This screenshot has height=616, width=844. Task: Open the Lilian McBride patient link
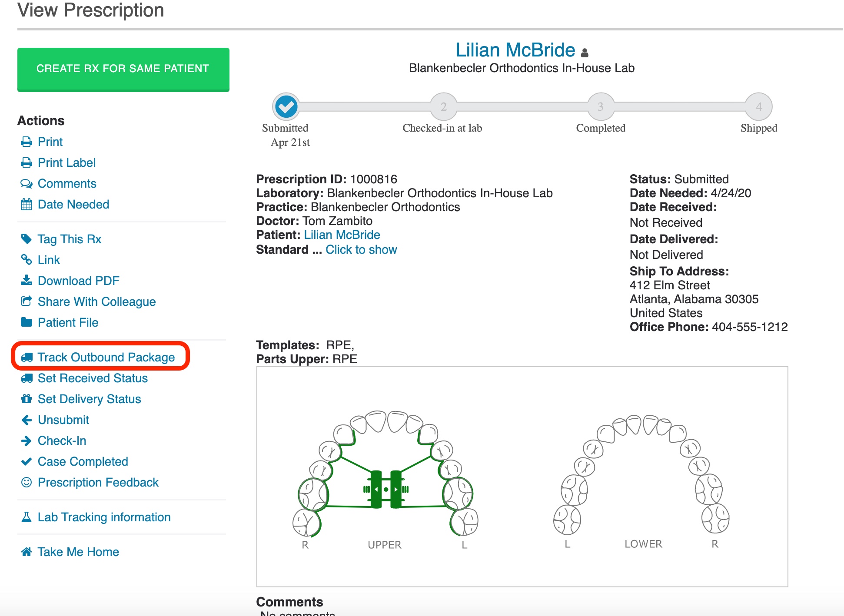[342, 235]
